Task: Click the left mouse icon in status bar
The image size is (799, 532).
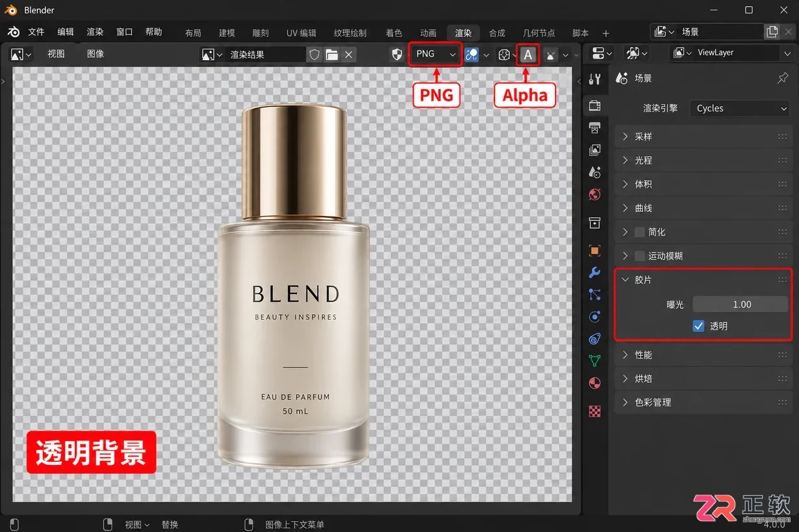Action: click(x=15, y=524)
